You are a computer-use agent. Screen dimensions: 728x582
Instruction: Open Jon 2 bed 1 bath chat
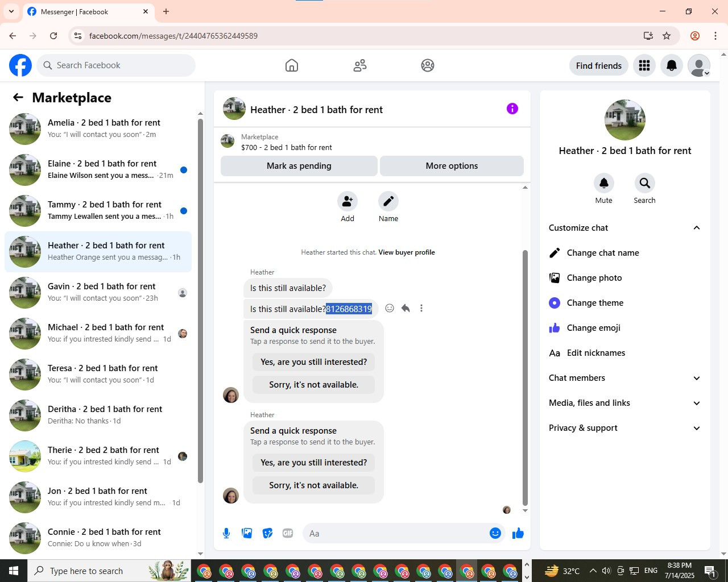pos(98,497)
